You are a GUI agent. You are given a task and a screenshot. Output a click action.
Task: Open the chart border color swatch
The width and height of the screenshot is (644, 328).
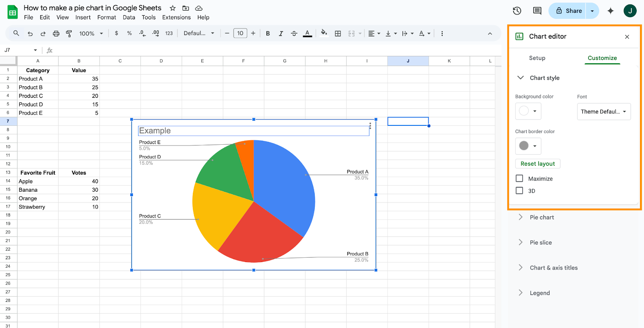528,146
